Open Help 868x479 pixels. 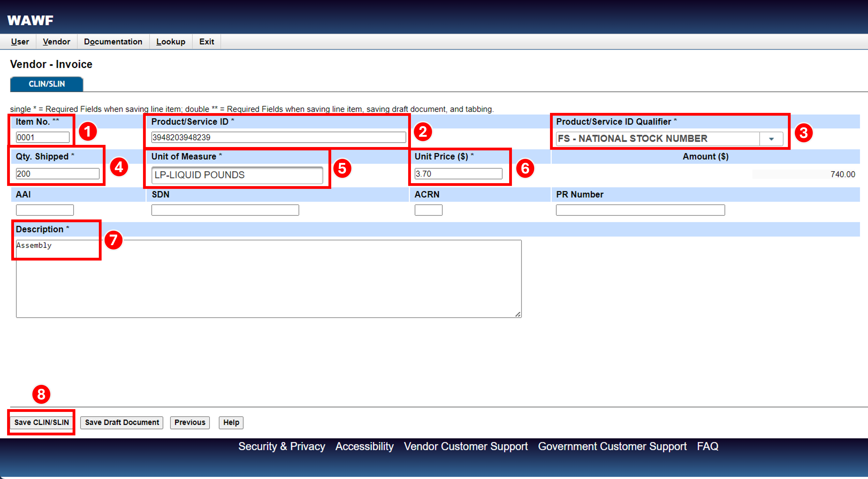pos(231,422)
